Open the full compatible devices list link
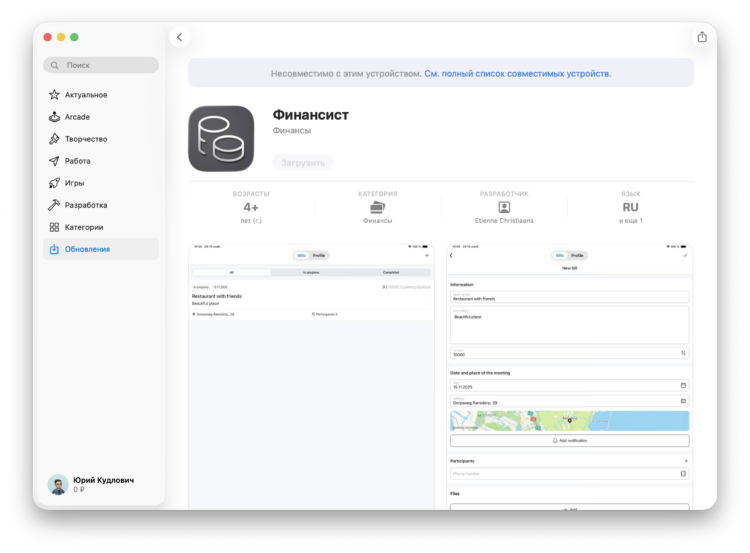750x553 pixels. tap(517, 73)
